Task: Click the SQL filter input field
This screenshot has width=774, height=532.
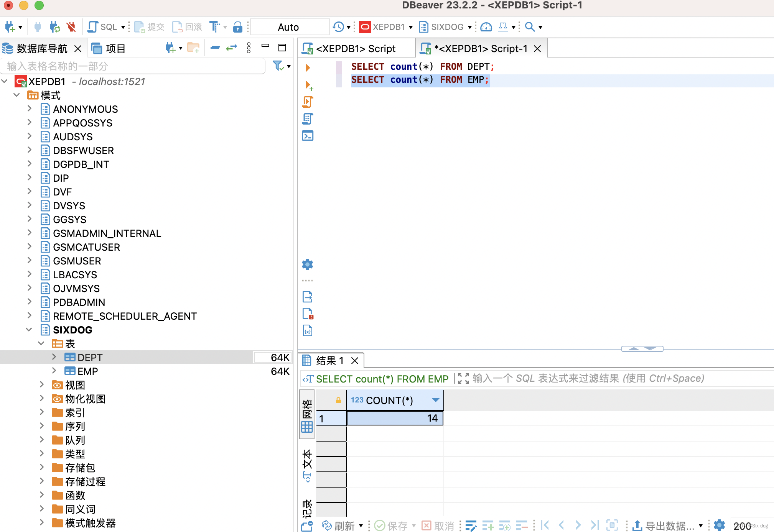Action: (588, 378)
